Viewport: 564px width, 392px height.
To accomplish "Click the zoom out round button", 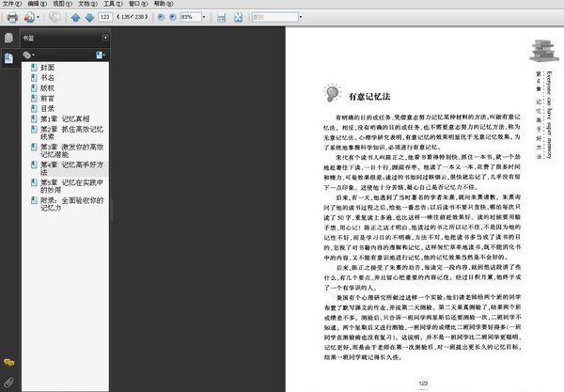I will 161,17.
